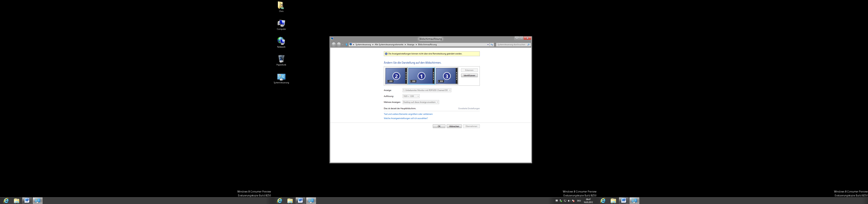Click the Anzeige breadcrumb in address bar
The height and width of the screenshot is (204, 868).
tap(410, 45)
